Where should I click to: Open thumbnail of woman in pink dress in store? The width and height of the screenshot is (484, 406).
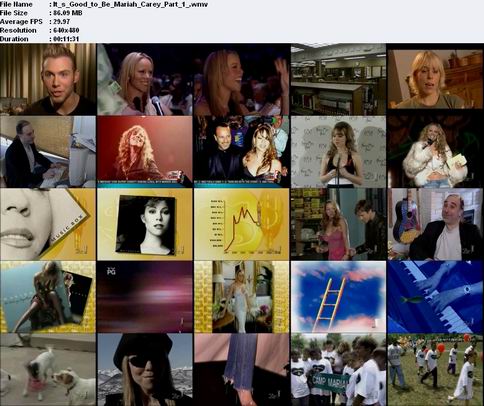coord(338,224)
